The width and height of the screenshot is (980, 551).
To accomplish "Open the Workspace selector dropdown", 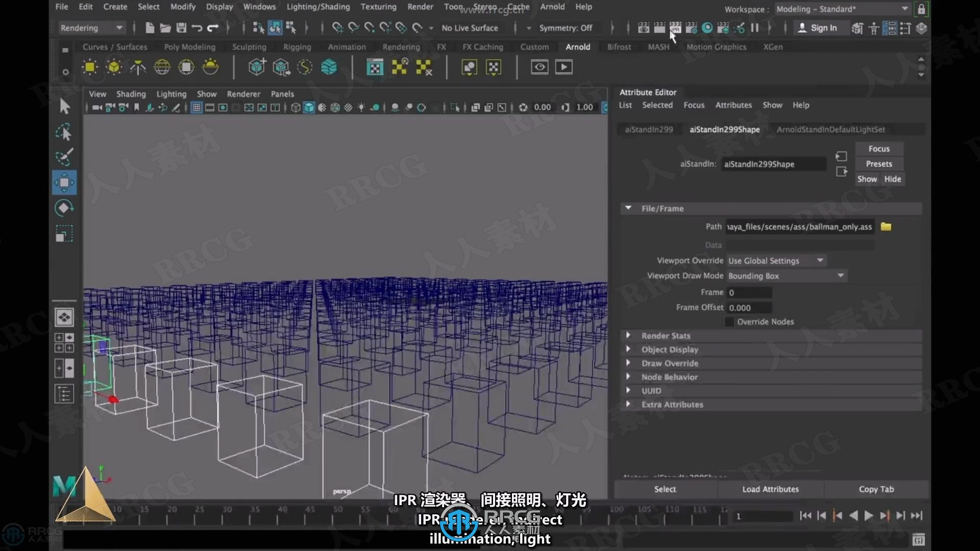I will tap(842, 9).
